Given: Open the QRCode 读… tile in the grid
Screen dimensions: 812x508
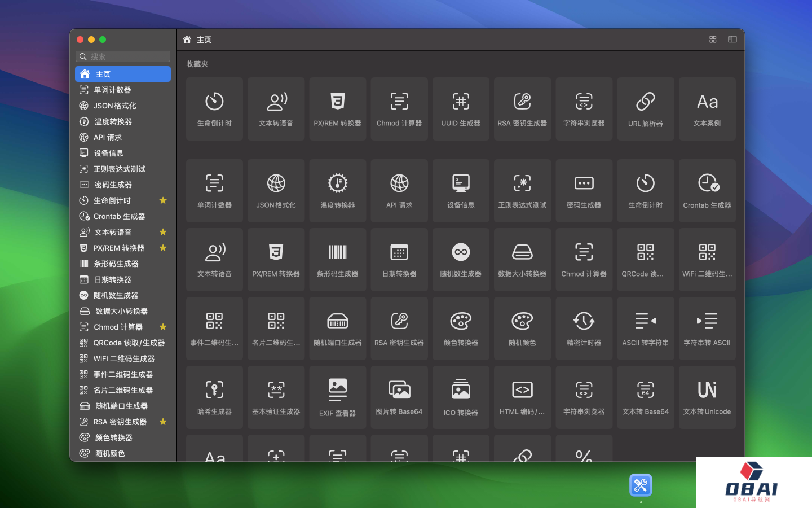Looking at the screenshot, I should pos(645,260).
